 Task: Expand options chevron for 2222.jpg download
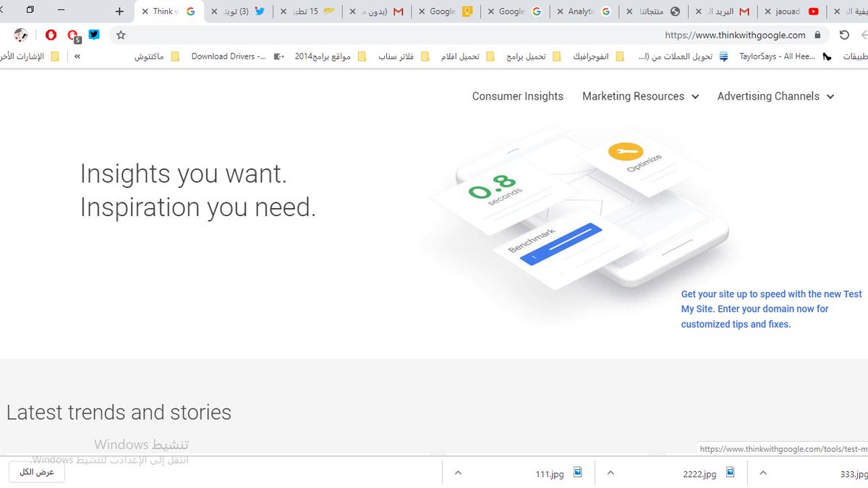[x=610, y=473]
